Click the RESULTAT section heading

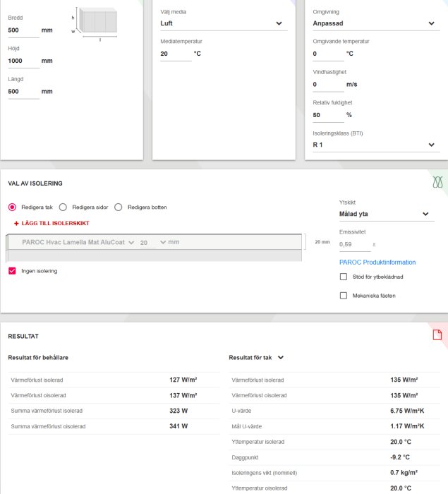click(23, 336)
